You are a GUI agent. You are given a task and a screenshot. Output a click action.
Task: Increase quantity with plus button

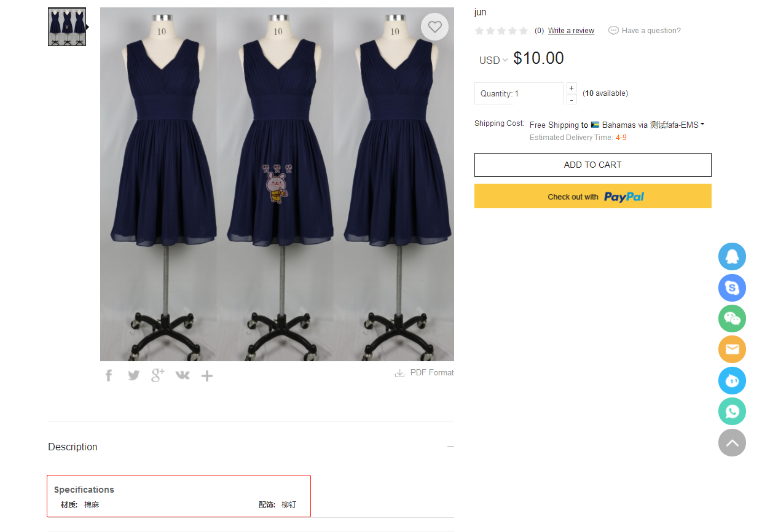[x=571, y=88]
